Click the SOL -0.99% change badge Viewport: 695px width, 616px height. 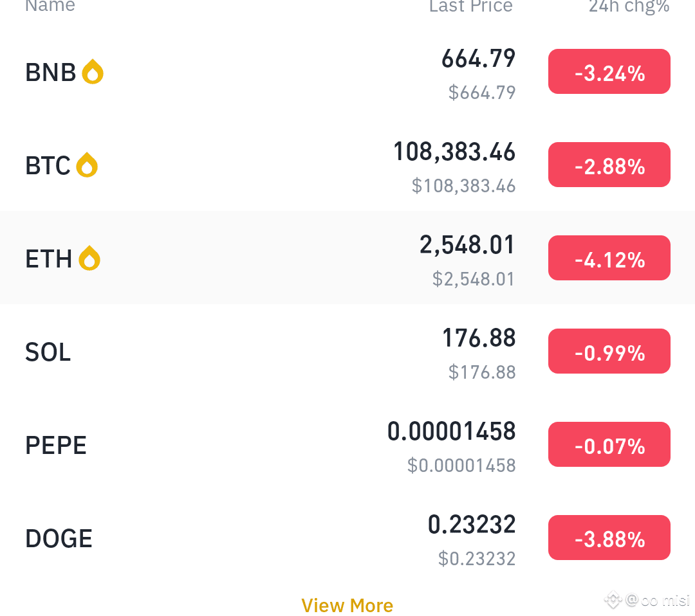609,351
